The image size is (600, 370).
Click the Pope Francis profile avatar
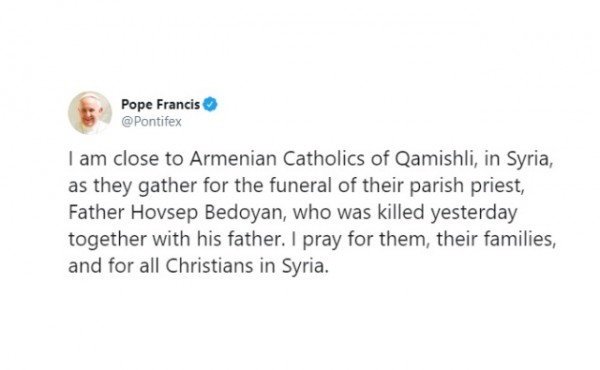(90, 113)
